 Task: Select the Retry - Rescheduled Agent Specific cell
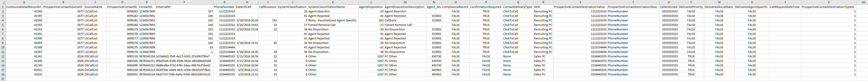click(x=333, y=20)
